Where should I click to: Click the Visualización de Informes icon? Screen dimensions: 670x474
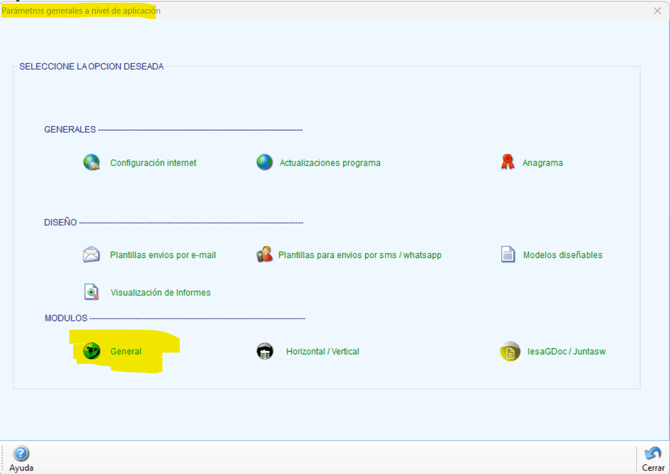(91, 292)
